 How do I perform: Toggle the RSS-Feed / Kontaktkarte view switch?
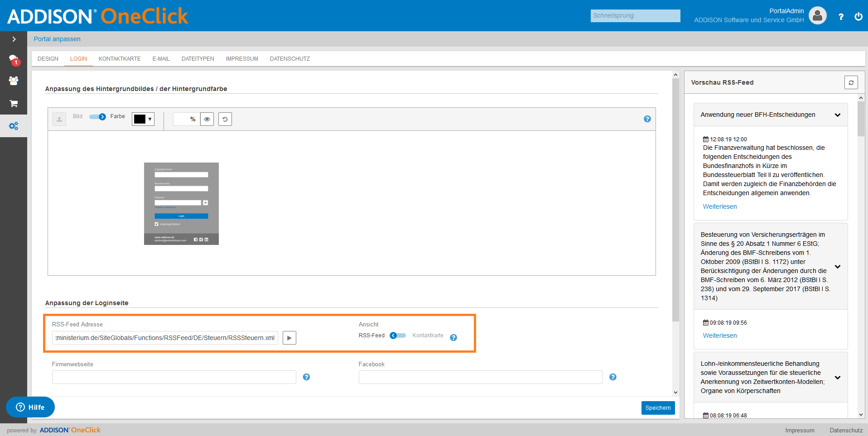coord(398,335)
